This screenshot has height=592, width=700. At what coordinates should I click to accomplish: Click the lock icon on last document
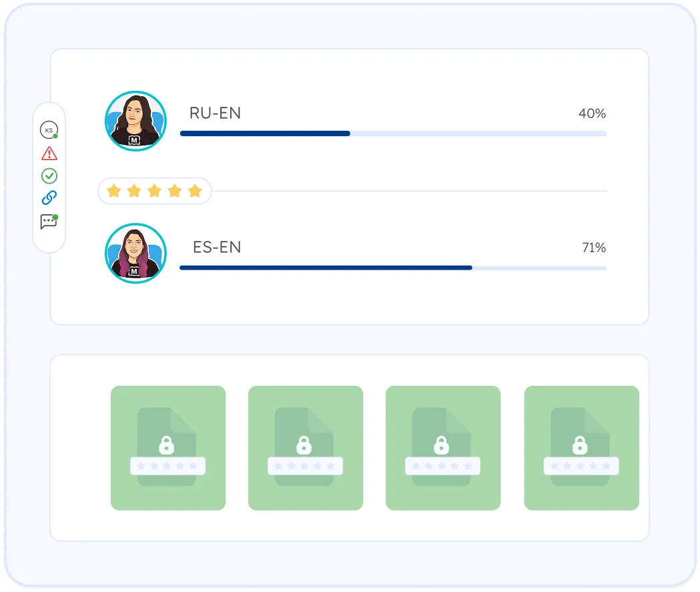(x=580, y=445)
